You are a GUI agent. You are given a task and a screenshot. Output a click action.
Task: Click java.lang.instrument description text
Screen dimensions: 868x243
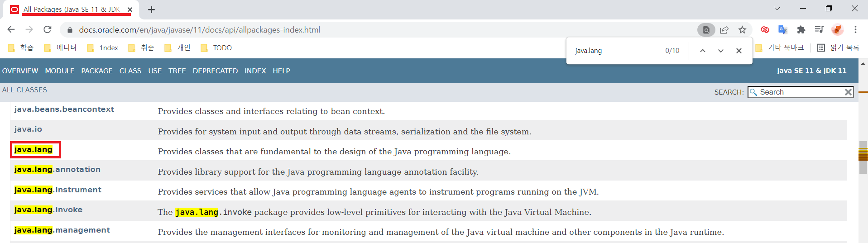coord(378,192)
